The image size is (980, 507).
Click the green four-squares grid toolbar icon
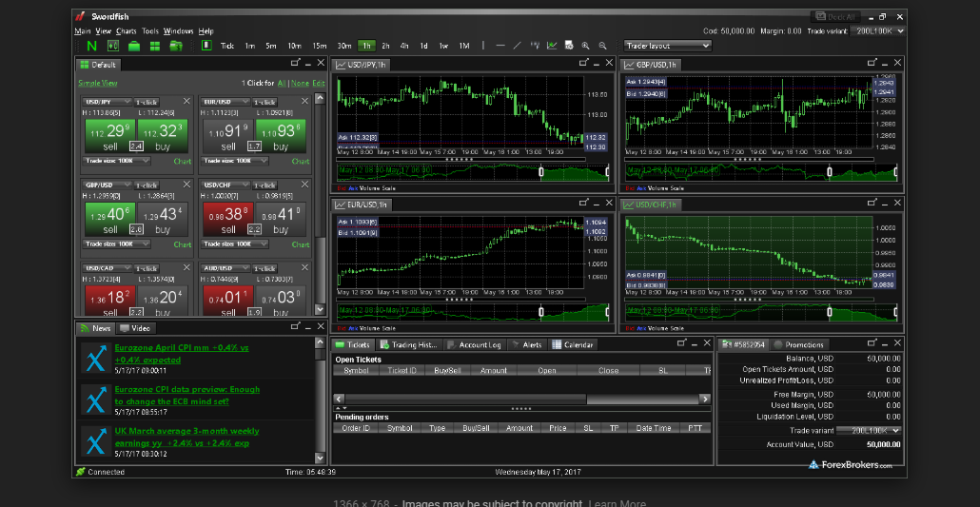155,46
